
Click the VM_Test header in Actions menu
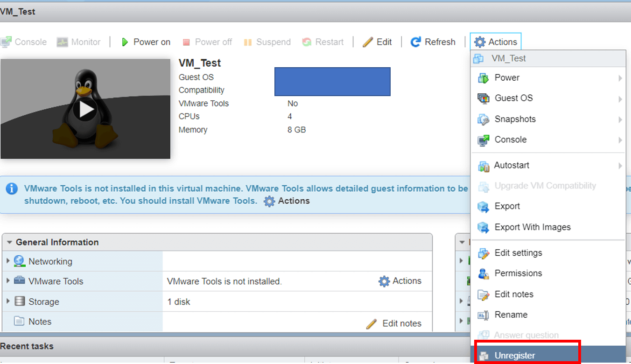(x=548, y=58)
